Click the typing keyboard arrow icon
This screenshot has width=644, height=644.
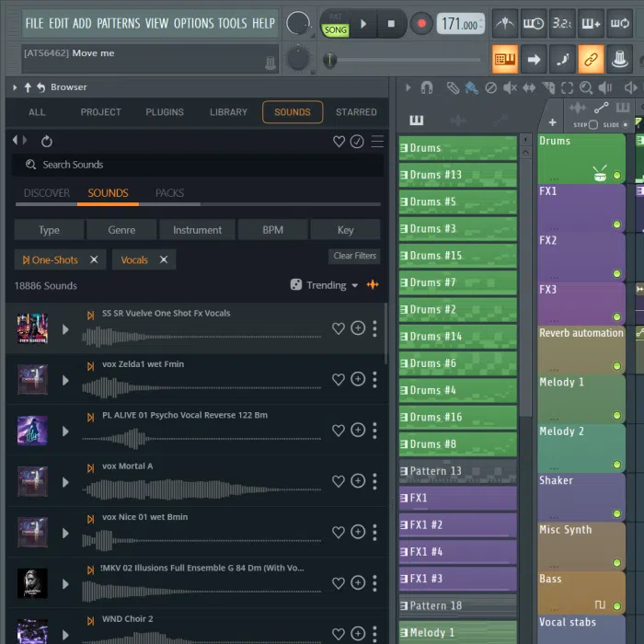click(534, 60)
